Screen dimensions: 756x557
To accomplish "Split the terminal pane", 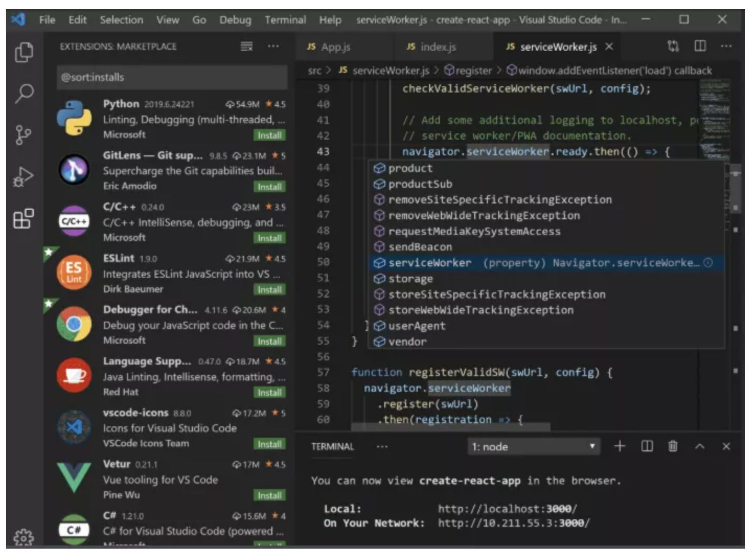I will (647, 446).
